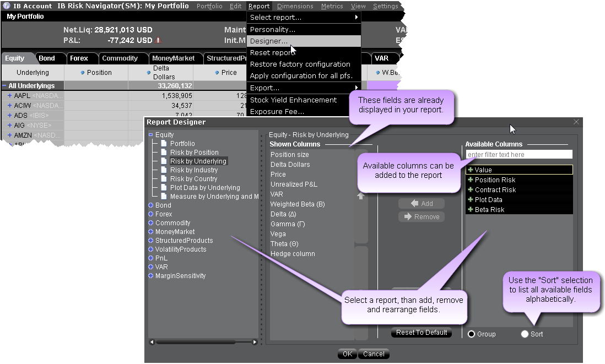Choose Designer... from the Report menu
The image size is (605, 364).
tap(269, 41)
